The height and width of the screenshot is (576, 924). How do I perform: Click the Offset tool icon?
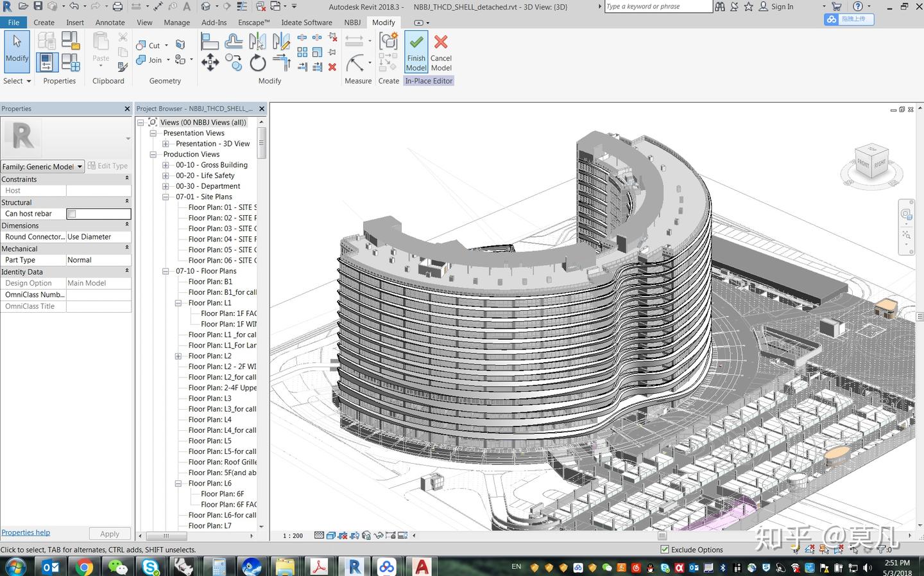click(x=234, y=42)
